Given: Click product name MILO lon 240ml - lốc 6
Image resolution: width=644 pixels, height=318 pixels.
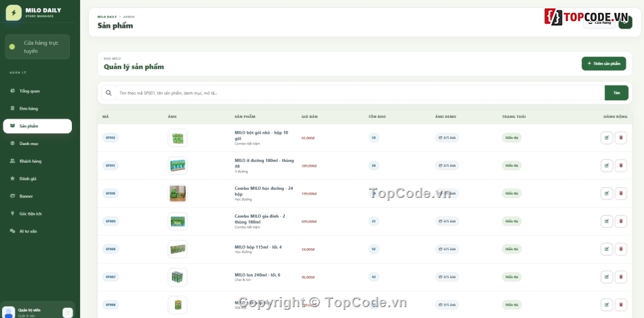Looking at the screenshot, I should 258,275.
